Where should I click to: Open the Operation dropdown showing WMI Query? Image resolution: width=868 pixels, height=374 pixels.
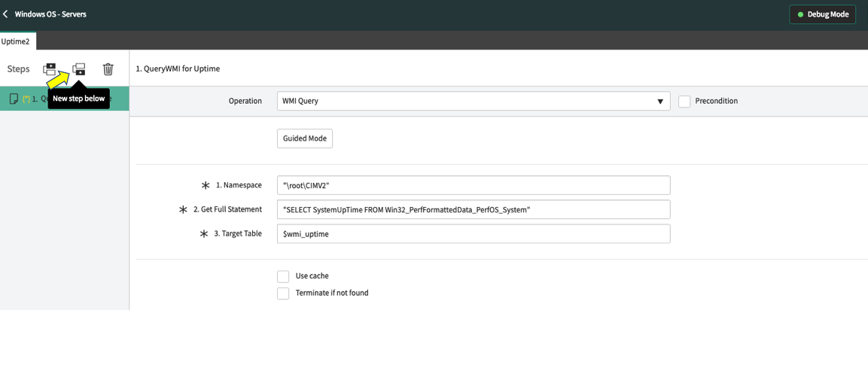tap(474, 102)
